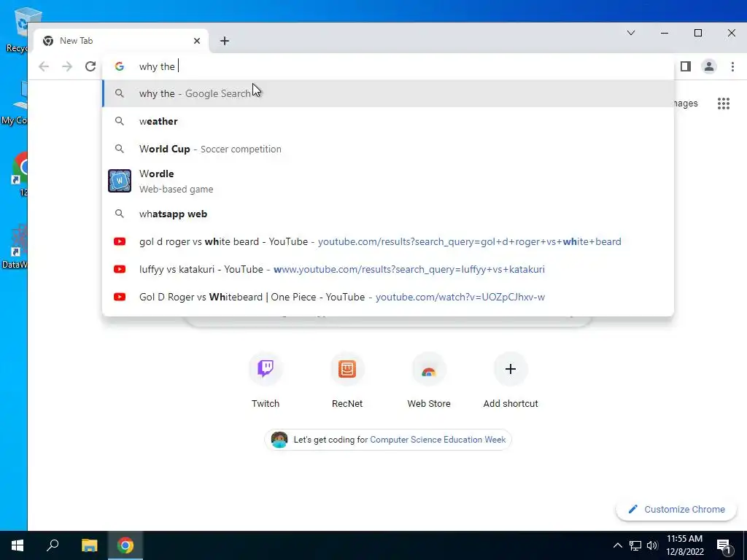Click the Customize Chrome button
The height and width of the screenshot is (560, 747).
coord(676,509)
